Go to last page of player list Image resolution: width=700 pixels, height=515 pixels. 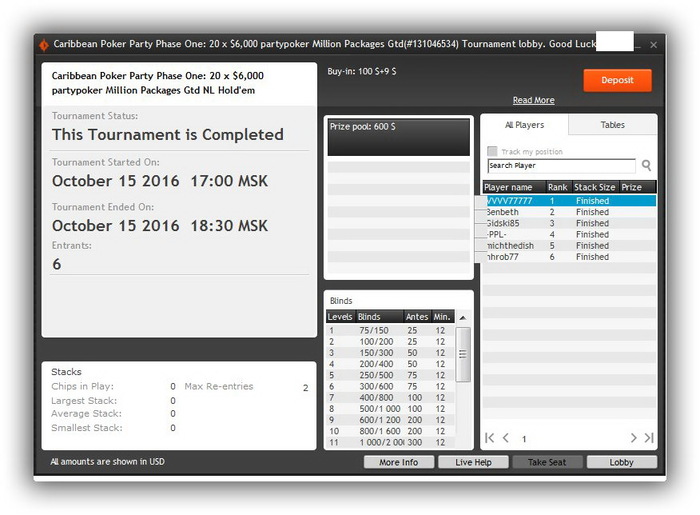point(649,438)
